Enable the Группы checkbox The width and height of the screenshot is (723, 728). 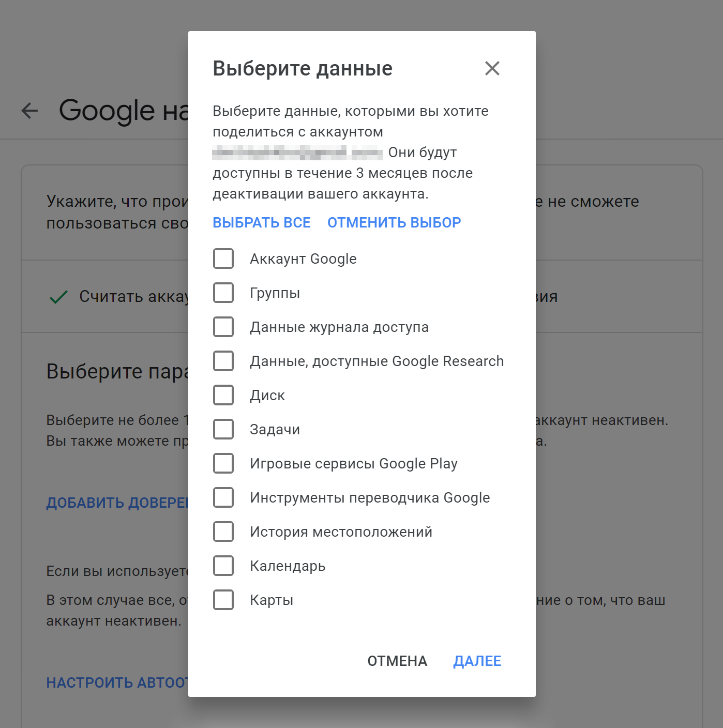[223, 293]
